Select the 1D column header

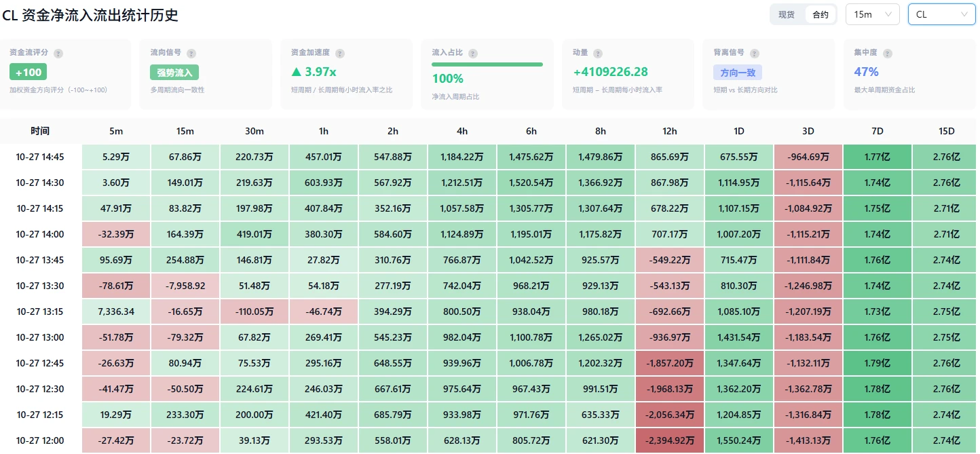(738, 131)
